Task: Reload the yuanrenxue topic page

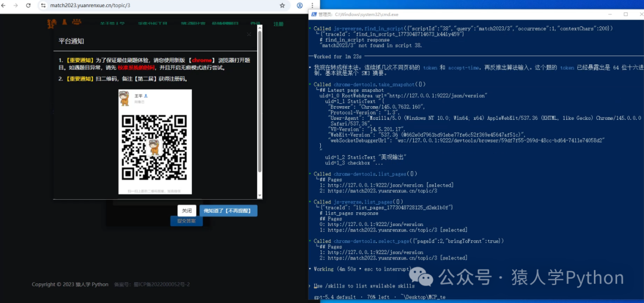Action: click(29, 6)
